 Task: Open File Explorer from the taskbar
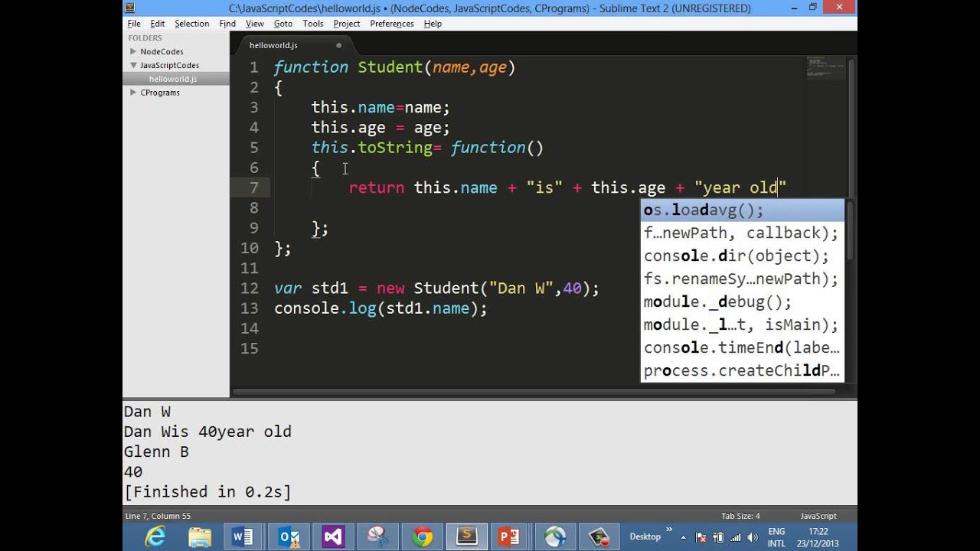200,536
